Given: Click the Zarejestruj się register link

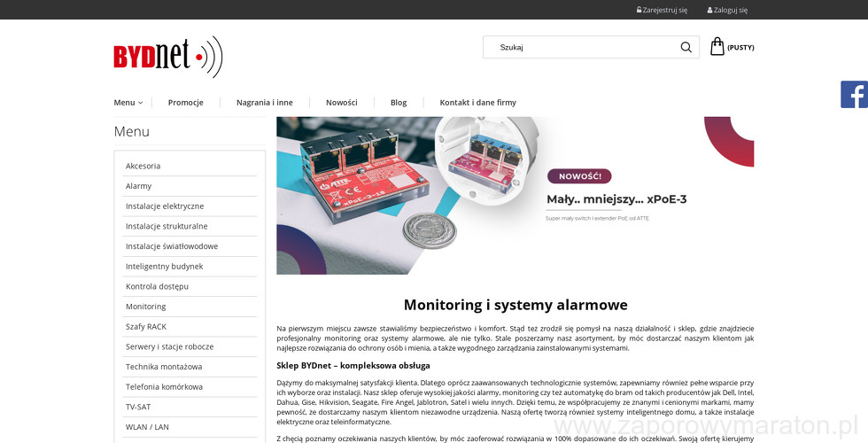Looking at the screenshot, I should click(663, 10).
